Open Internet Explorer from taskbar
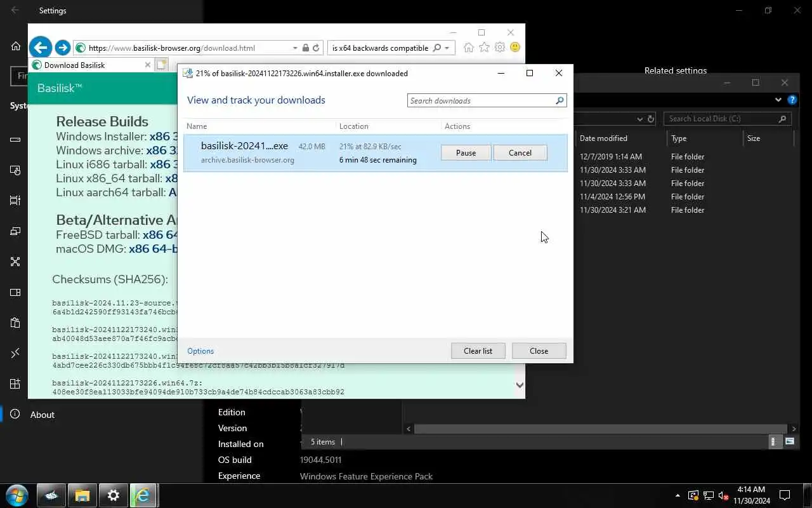Viewport: 812px width, 508px height. coord(144,495)
